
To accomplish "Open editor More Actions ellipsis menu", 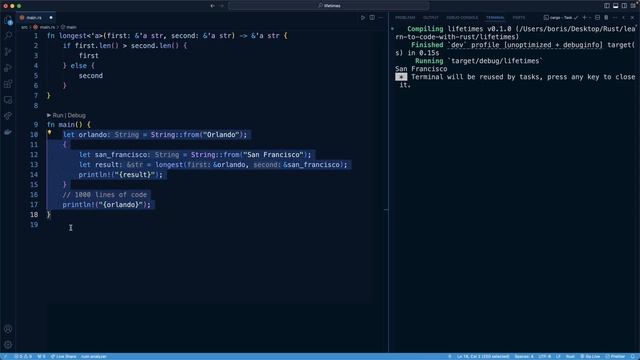I will pyautogui.click(x=380, y=18).
